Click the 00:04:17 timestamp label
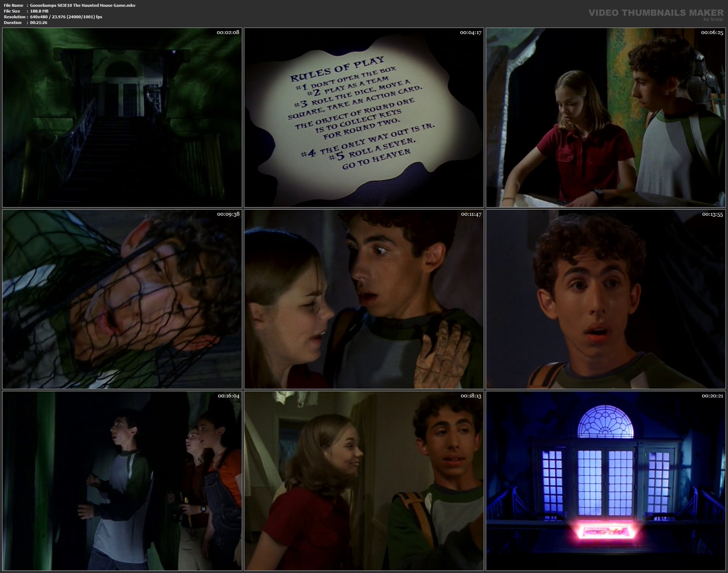Image resolution: width=728 pixels, height=573 pixels. pos(470,33)
